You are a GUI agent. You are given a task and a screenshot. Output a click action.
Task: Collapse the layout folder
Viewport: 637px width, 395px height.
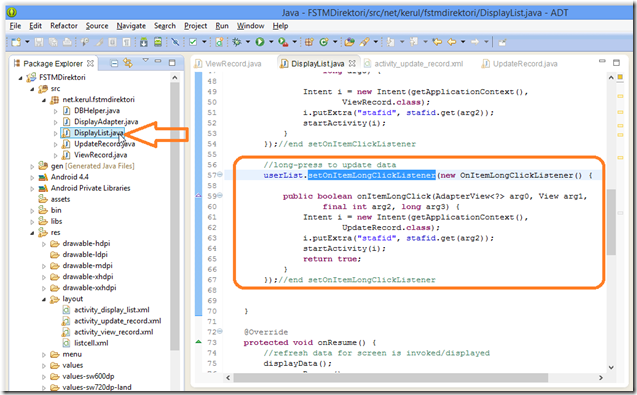click(44, 300)
